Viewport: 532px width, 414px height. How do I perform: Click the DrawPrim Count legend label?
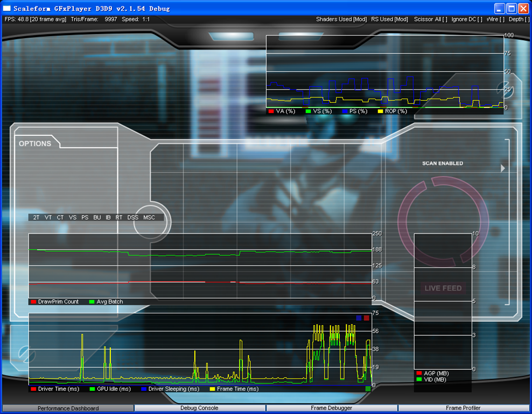58,301
